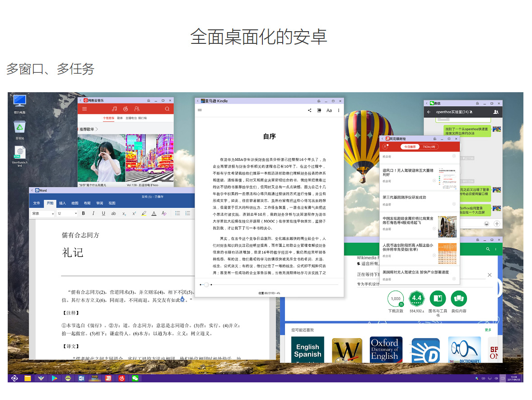Select the 歌单 tab in NetEase Music
This screenshot has width=532, height=400.
point(120,118)
